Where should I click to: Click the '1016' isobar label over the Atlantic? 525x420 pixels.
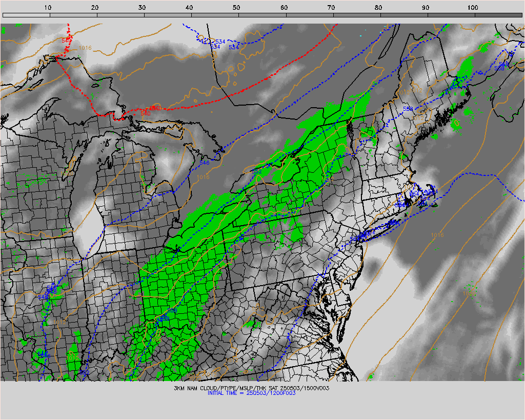437,235
